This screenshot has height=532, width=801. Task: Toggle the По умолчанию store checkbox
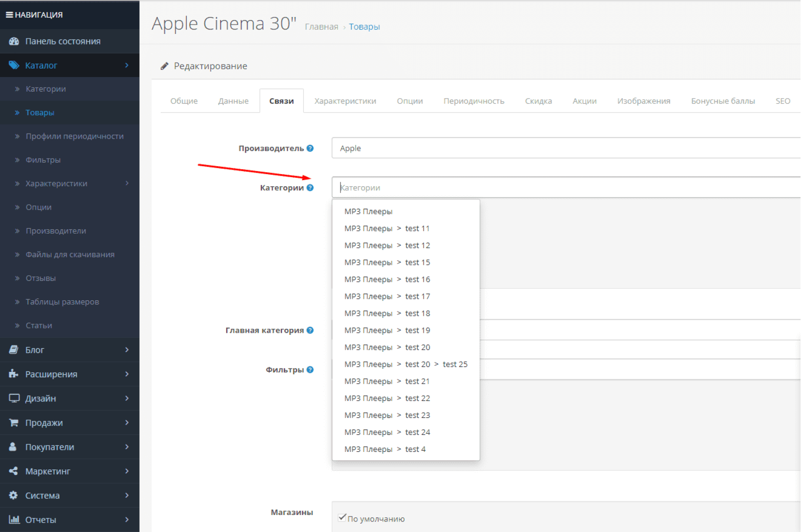pyautogui.click(x=342, y=517)
